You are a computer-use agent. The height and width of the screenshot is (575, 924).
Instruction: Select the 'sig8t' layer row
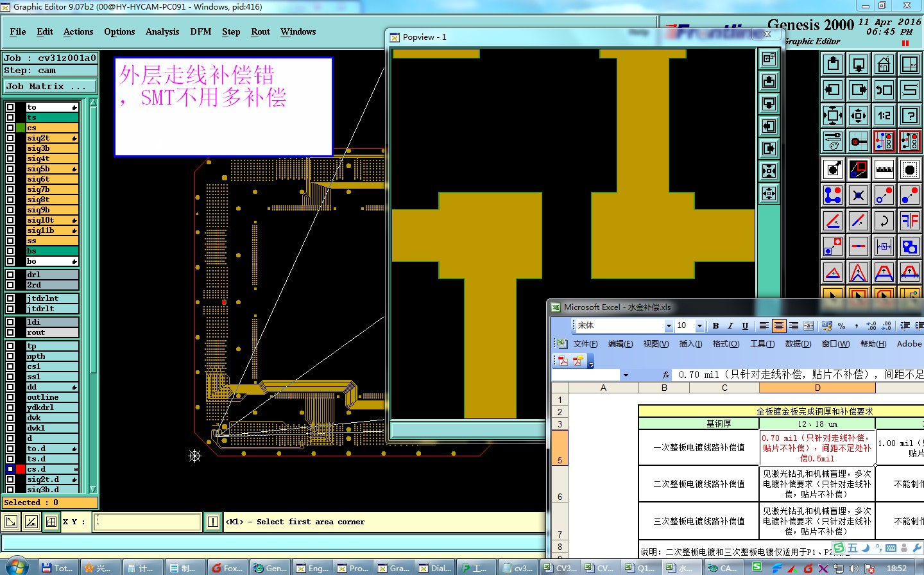[52, 200]
